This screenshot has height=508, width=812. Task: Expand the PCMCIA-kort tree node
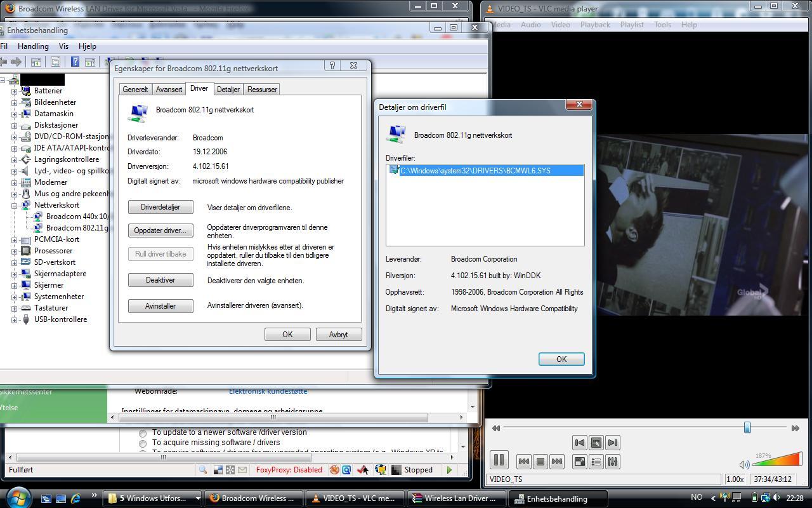pos(14,239)
